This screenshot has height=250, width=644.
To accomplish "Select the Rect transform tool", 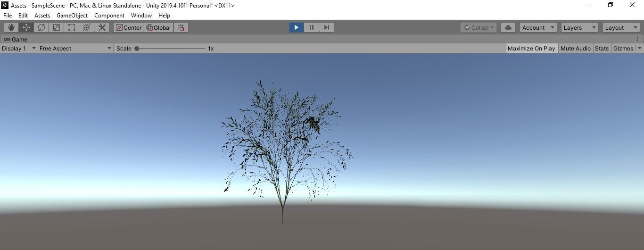I will [x=72, y=27].
